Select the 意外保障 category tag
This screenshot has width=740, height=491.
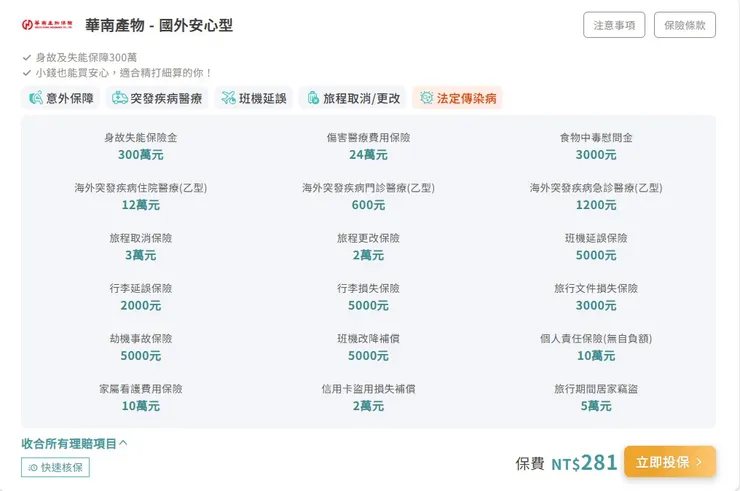pos(60,98)
